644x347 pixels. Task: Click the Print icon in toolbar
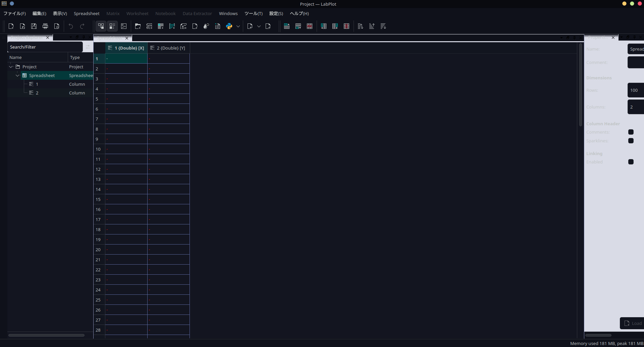[45, 26]
